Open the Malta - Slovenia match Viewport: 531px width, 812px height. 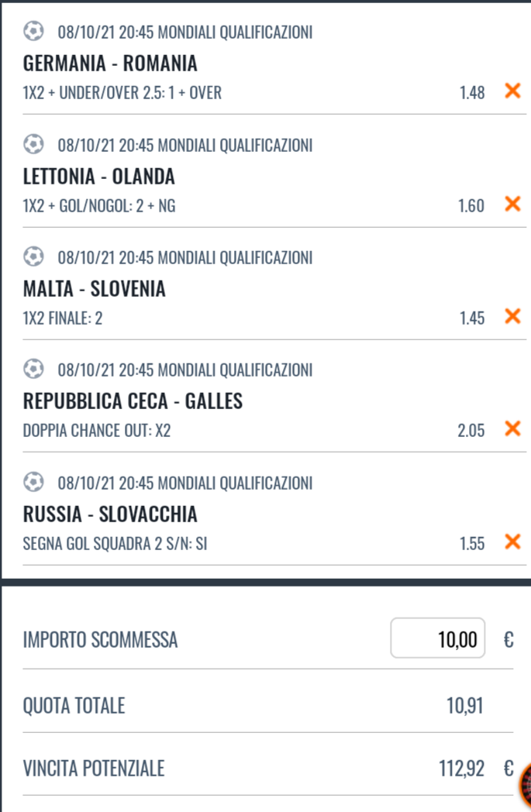coord(94,288)
